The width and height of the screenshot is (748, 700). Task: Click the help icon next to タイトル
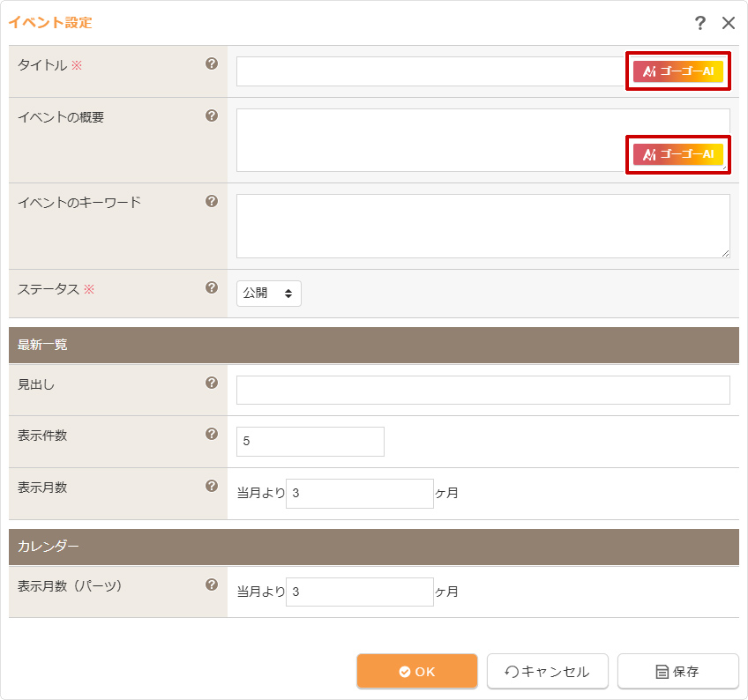point(212,63)
